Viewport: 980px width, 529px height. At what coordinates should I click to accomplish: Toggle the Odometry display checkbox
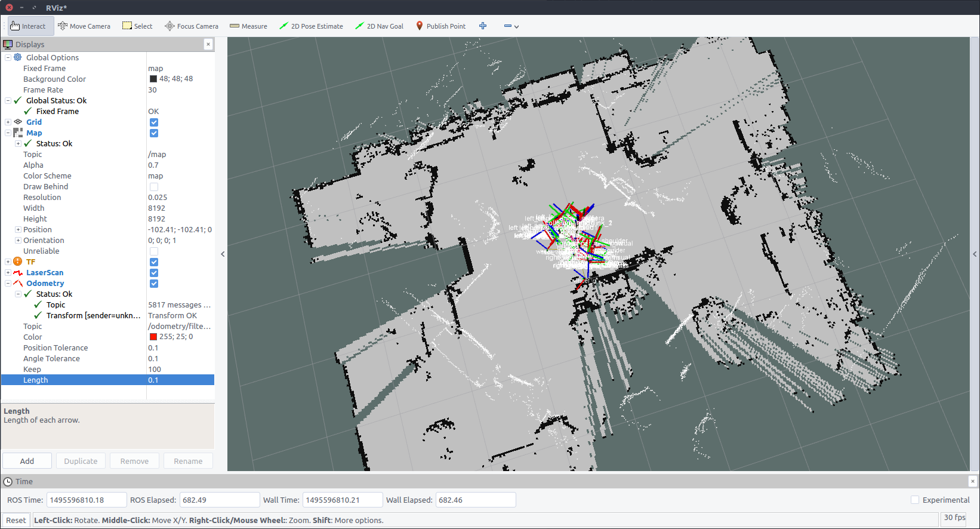pyautogui.click(x=154, y=283)
